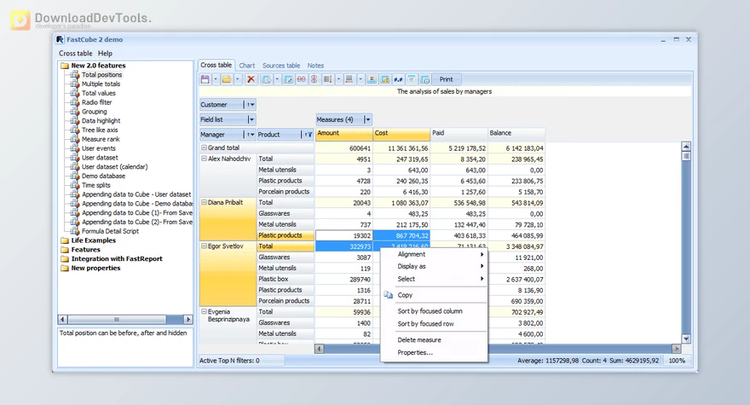Screen dimensions: 750x405
Task: Click the Life Examples folder icon
Action: (x=65, y=241)
